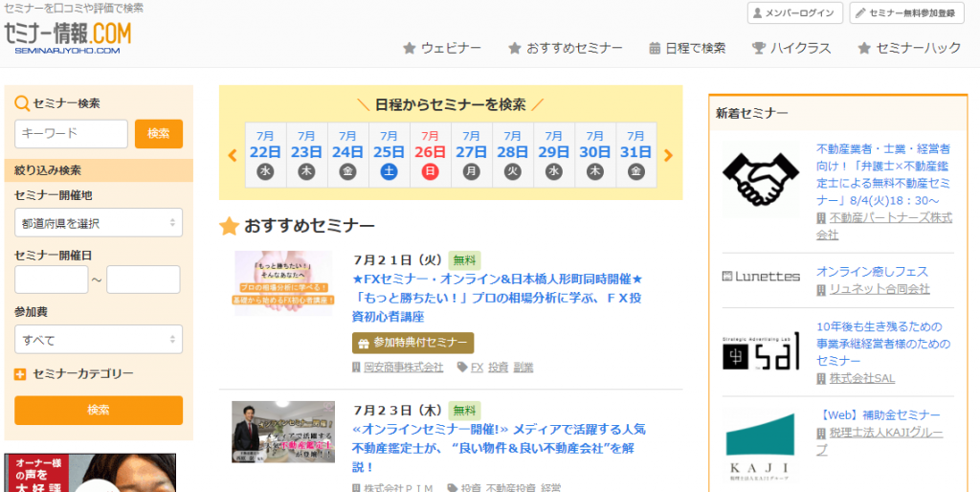The height and width of the screenshot is (492, 980).
Task: Click the 税理士法人KAJIグループ link
Action: 880,440
